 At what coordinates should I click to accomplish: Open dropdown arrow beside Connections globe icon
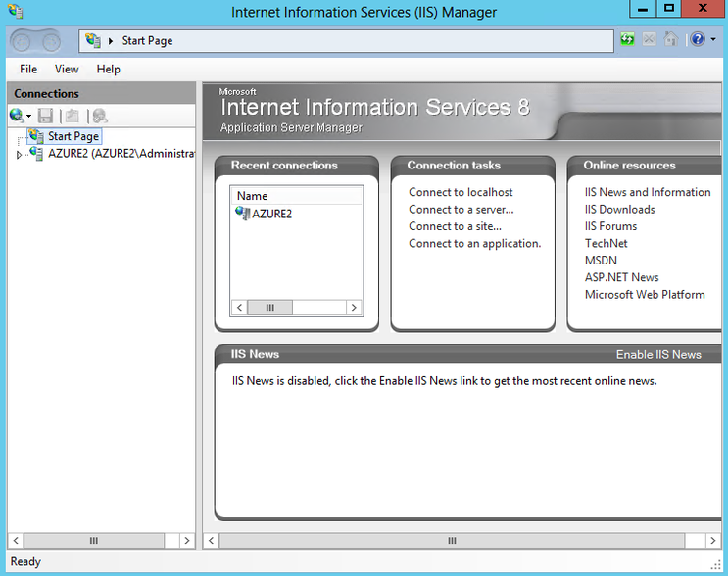pos(28,116)
